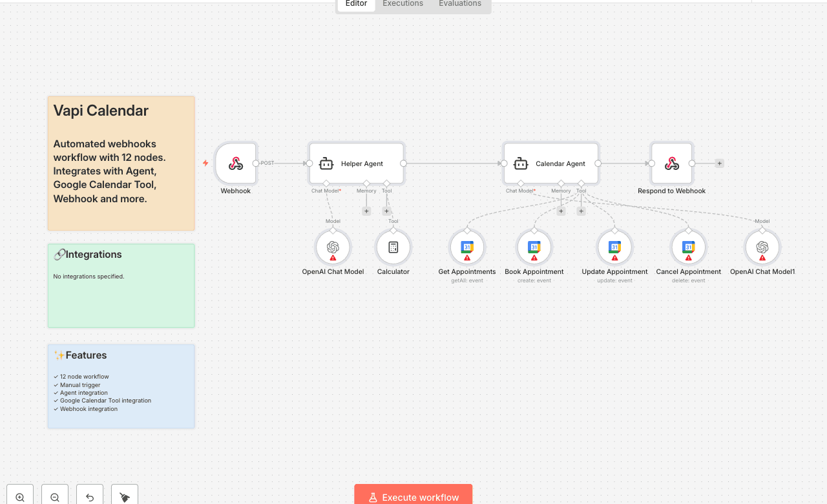Image resolution: width=827 pixels, height=504 pixels.
Task: Select the Webhook trigger node
Action: click(x=236, y=163)
